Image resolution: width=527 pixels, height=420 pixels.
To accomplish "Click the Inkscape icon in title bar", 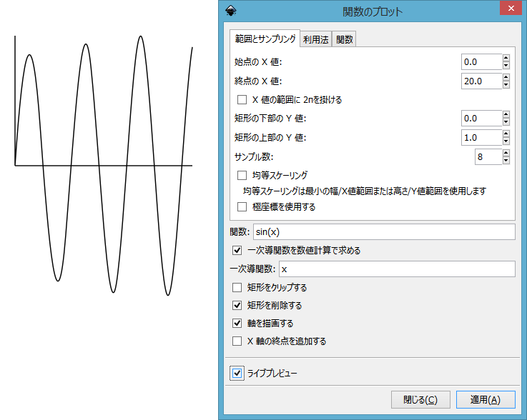I will point(230,11).
